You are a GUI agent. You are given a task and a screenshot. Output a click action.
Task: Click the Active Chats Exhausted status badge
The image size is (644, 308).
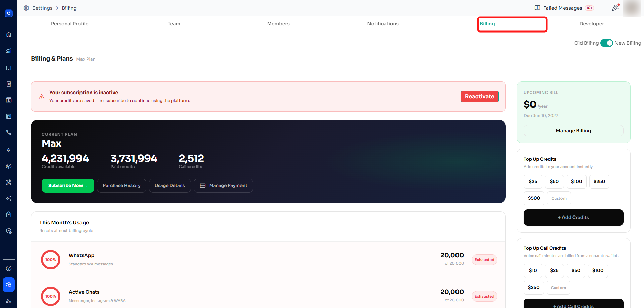tap(484, 296)
